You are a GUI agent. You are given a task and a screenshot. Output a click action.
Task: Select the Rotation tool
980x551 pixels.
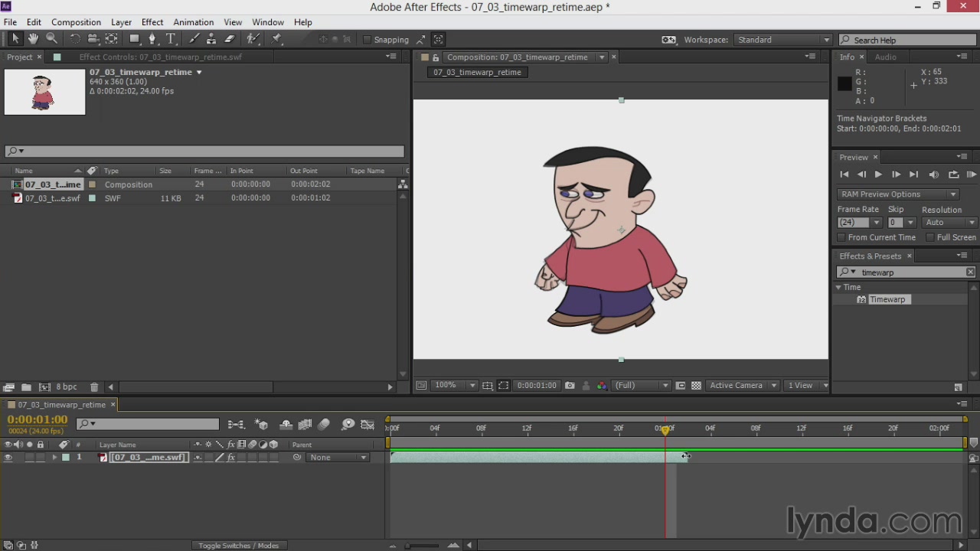point(75,39)
